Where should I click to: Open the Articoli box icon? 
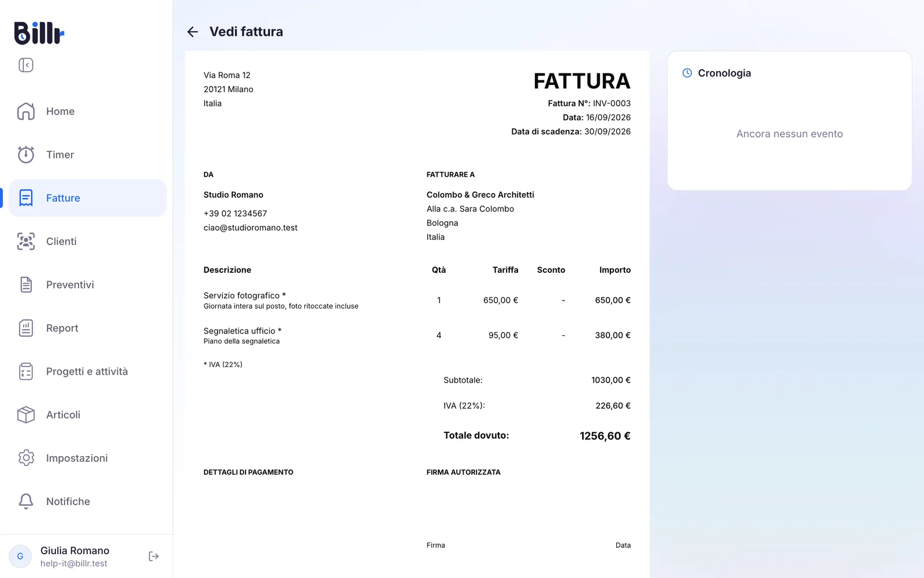coord(26,414)
